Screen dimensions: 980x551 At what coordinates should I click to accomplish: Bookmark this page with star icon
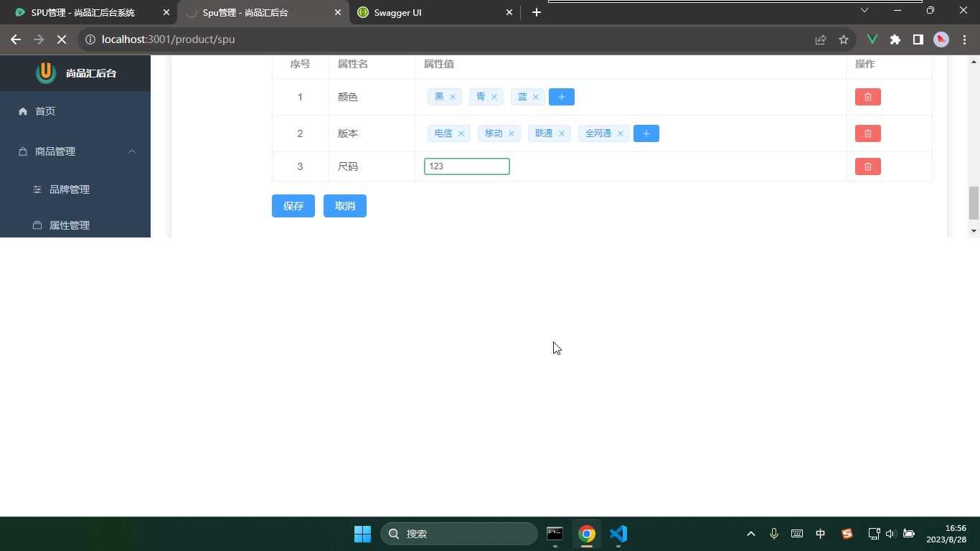point(844,39)
